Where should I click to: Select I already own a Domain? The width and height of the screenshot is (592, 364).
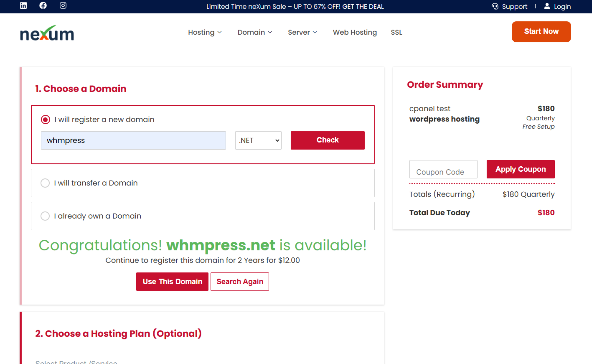coord(45,216)
